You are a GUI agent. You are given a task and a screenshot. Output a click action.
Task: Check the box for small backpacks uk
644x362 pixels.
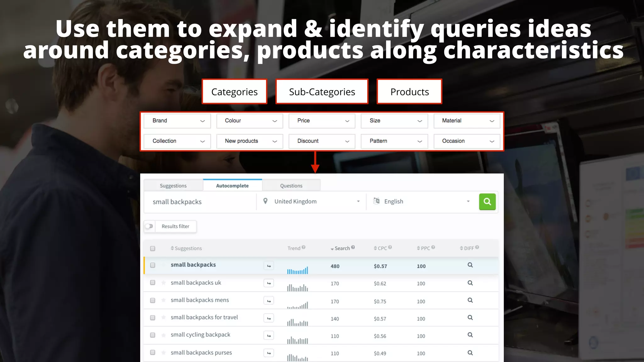coord(153,282)
